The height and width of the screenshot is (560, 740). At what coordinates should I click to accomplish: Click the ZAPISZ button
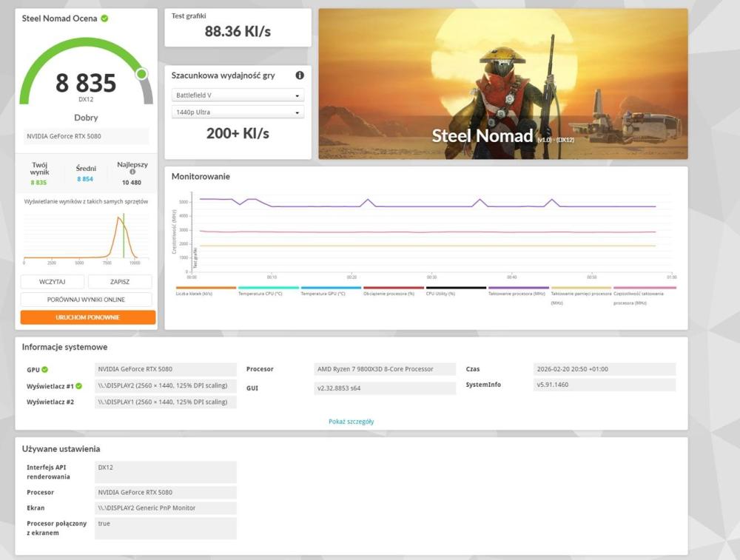click(121, 281)
